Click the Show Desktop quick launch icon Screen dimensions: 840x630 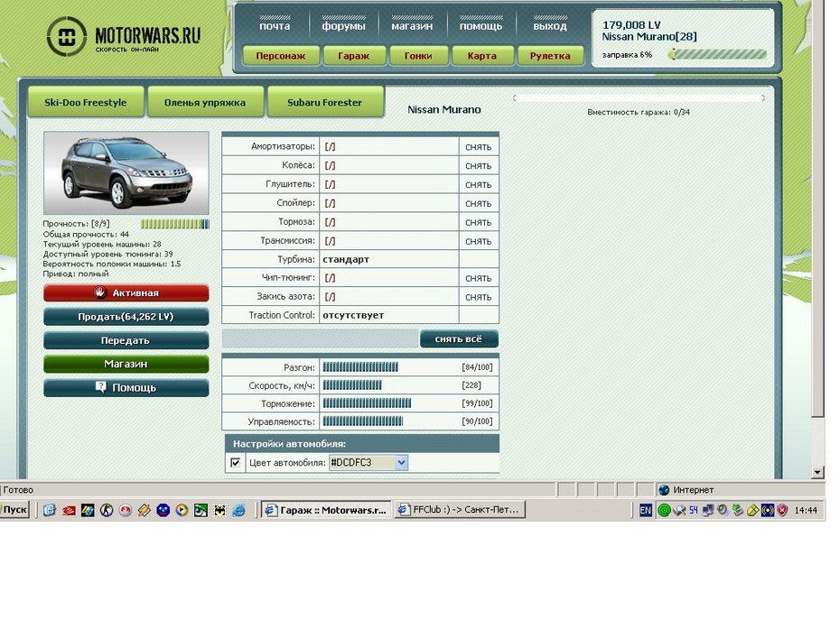pyautogui.click(x=50, y=510)
